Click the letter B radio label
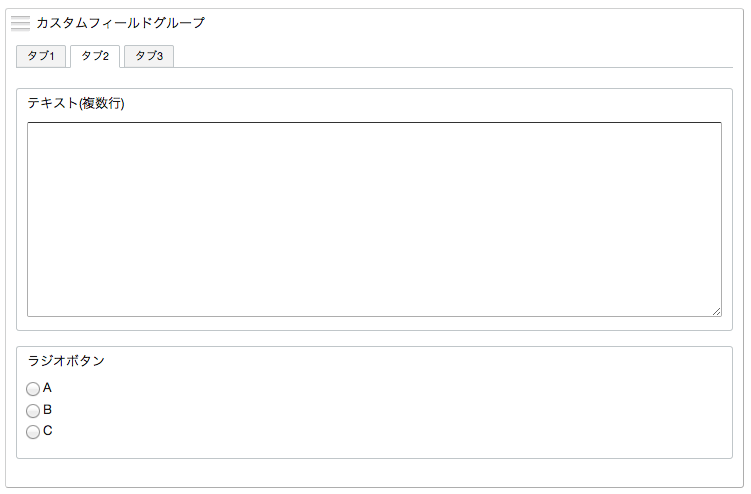The image size is (751, 494). (x=47, y=410)
